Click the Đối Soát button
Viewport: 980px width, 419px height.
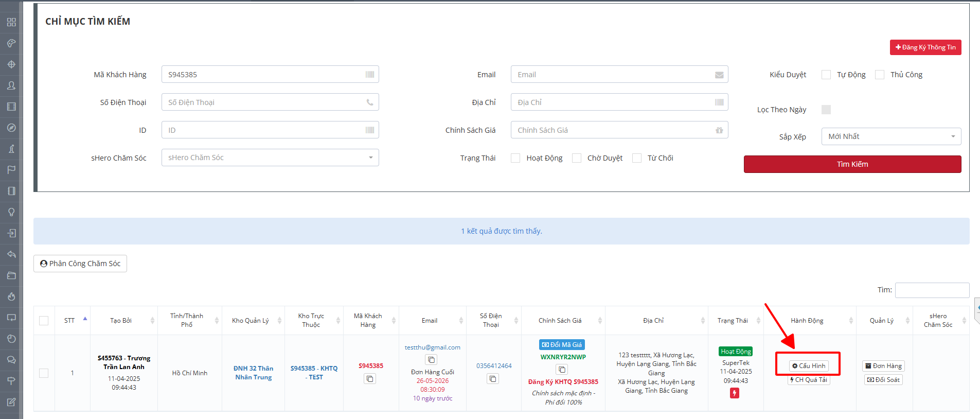(x=883, y=380)
